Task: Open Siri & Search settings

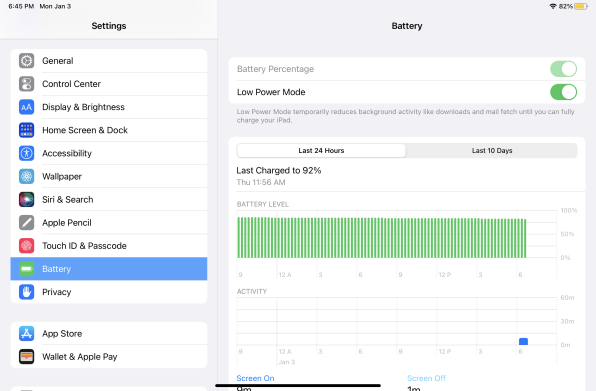Action: [x=109, y=199]
